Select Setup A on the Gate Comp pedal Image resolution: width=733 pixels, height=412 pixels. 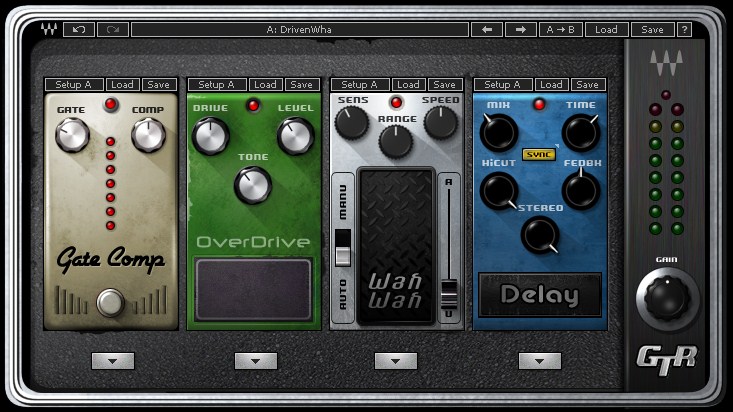74,85
